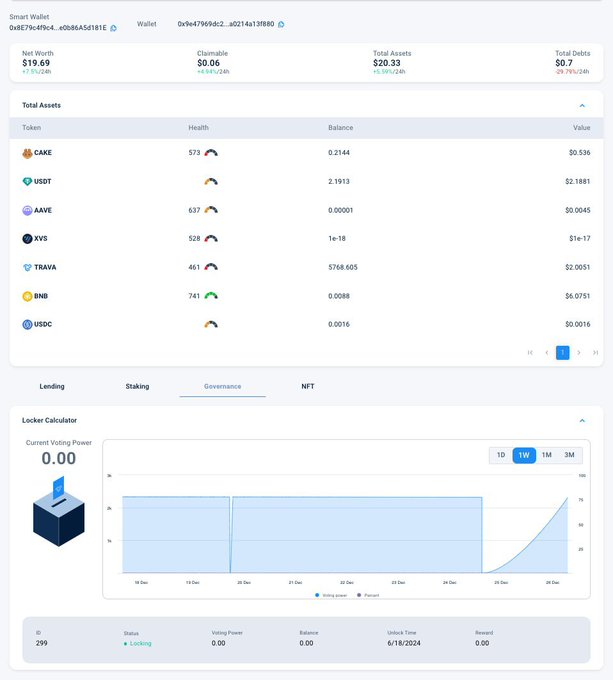Image resolution: width=613 pixels, height=680 pixels.
Task: Click USDT health gauge icon
Action: click(x=211, y=181)
